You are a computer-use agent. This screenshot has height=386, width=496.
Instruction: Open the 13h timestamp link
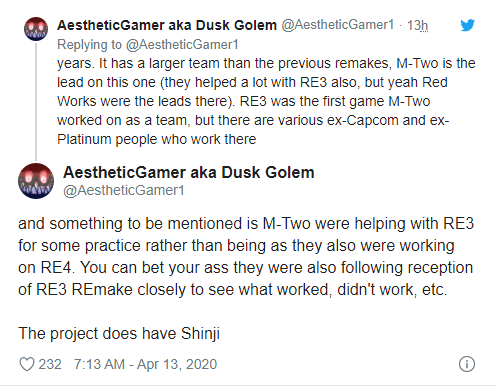point(417,25)
